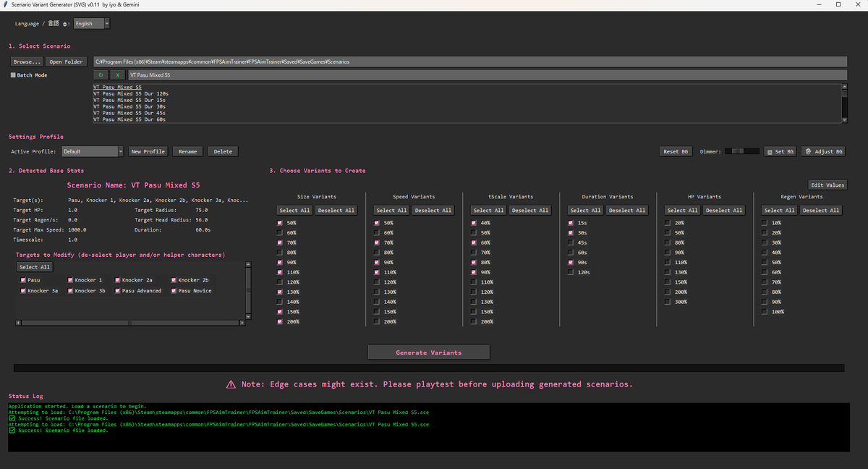The height and width of the screenshot is (469, 868).
Task: Click Select All under HP Variants
Action: [681, 210]
